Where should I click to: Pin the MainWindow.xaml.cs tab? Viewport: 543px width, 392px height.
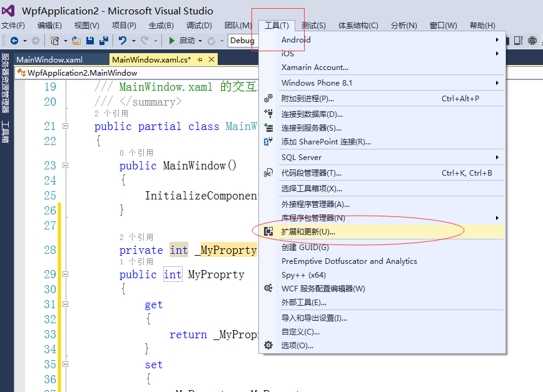[x=200, y=60]
